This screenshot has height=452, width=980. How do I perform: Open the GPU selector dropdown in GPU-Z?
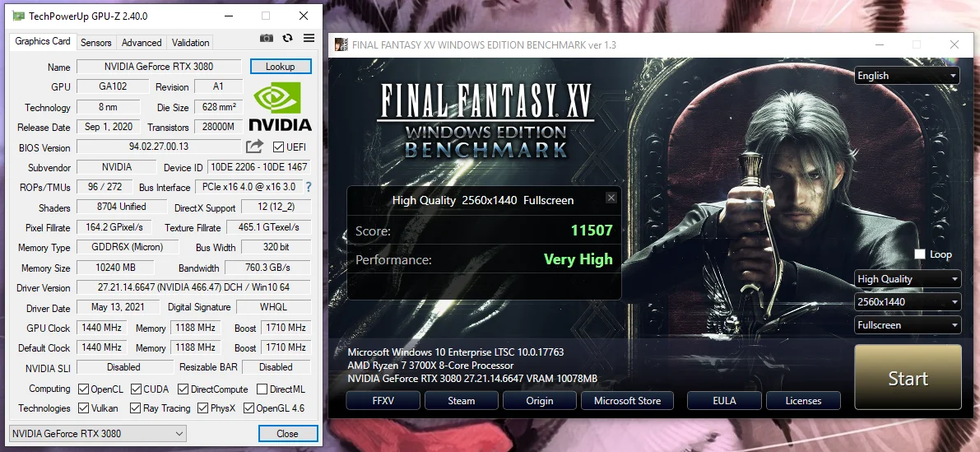tap(98, 433)
